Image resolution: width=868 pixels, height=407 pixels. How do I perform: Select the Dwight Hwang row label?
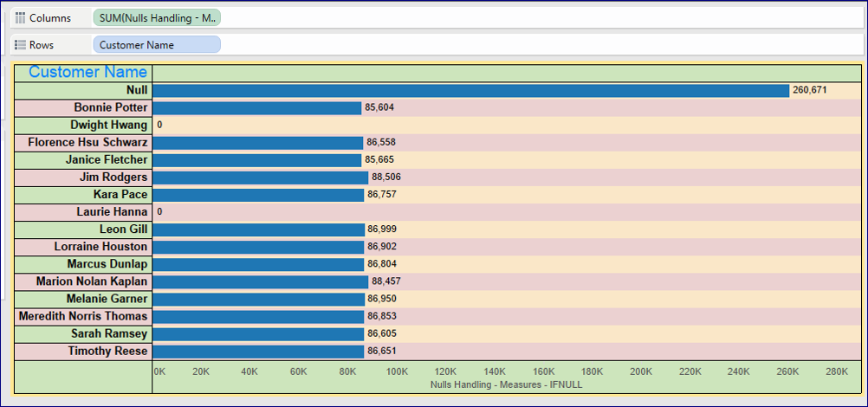click(x=108, y=126)
